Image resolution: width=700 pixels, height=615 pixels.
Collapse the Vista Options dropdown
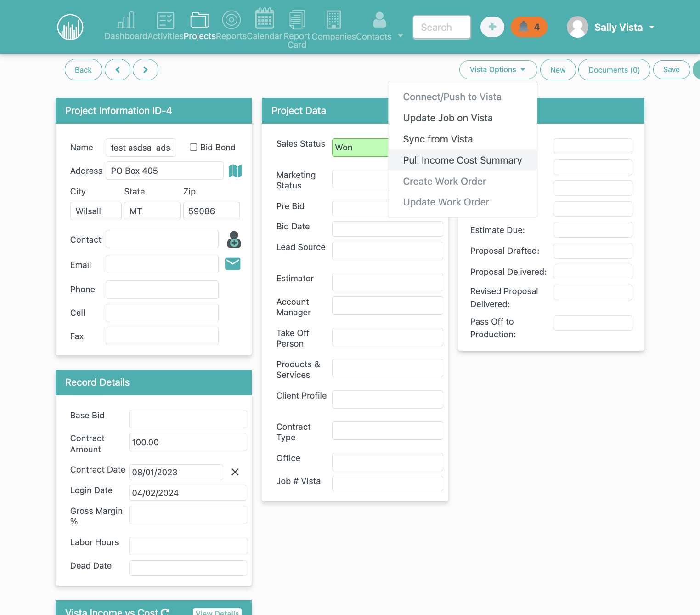tap(498, 70)
